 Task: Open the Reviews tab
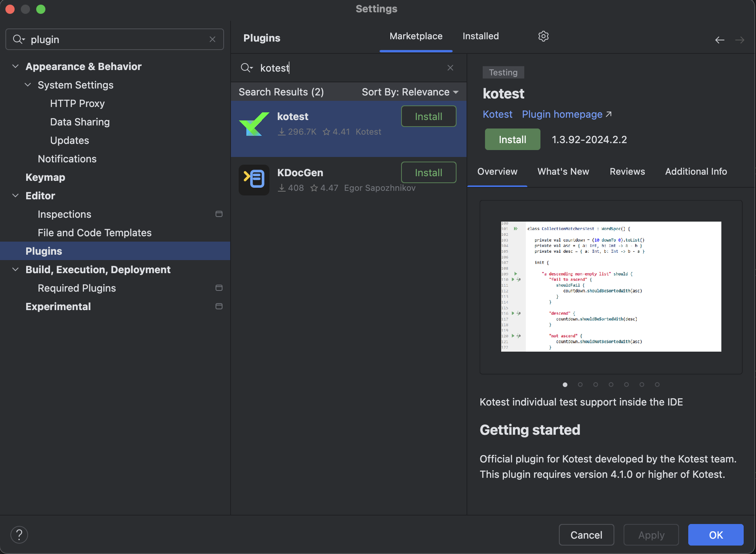tap(627, 172)
